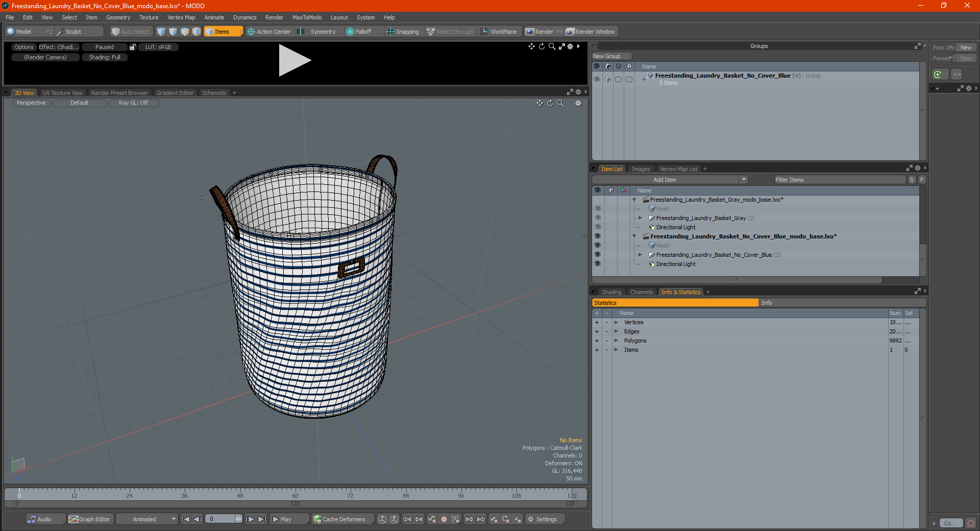Click the Filter Items input field
The height and width of the screenshot is (531, 980).
(839, 180)
